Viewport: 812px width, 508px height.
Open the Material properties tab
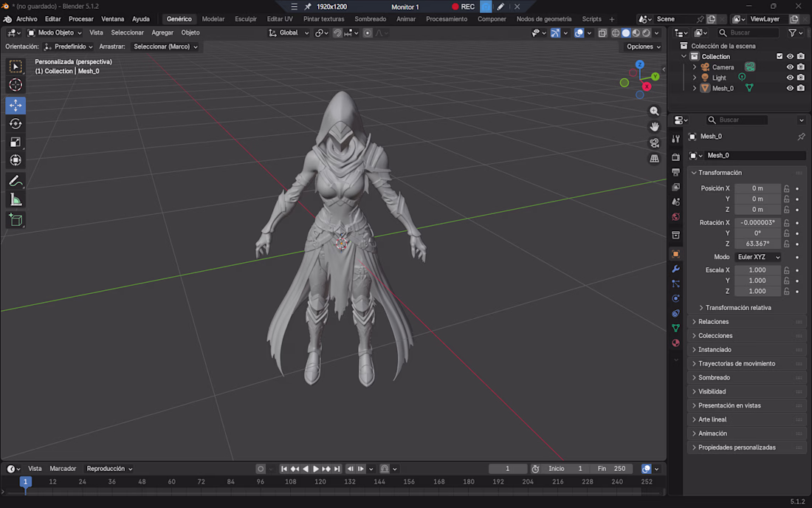(x=675, y=343)
